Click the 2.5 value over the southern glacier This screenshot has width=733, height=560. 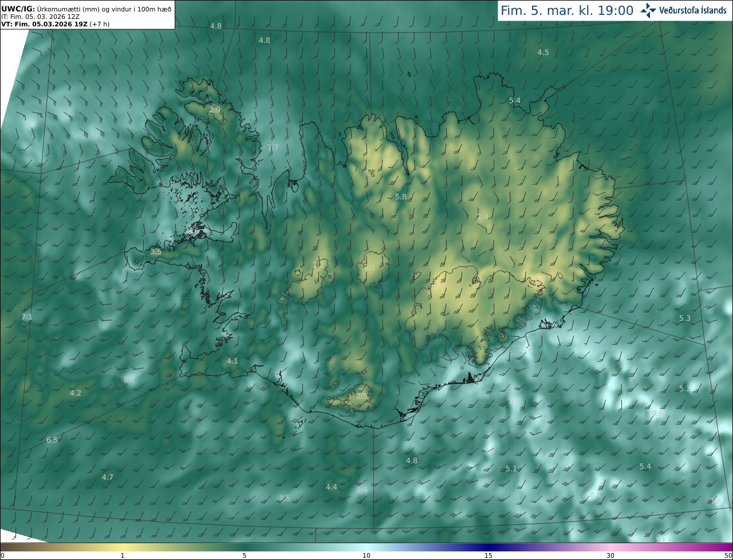pos(362,396)
